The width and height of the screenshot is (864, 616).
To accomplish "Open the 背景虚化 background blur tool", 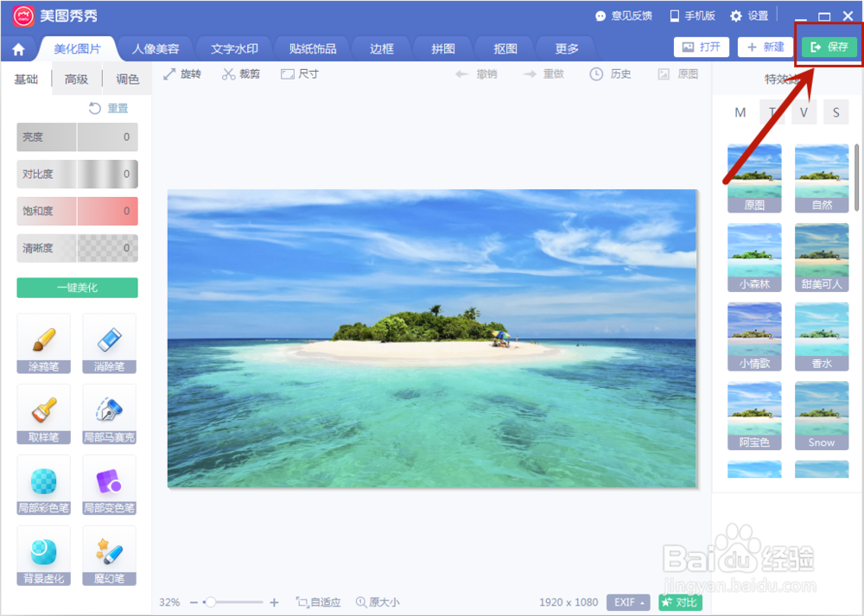I will click(43, 555).
